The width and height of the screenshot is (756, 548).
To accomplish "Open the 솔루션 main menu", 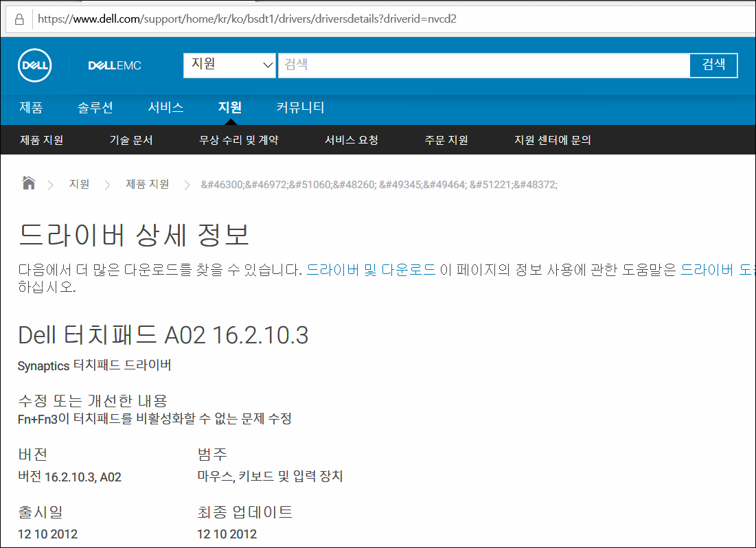I will point(95,107).
